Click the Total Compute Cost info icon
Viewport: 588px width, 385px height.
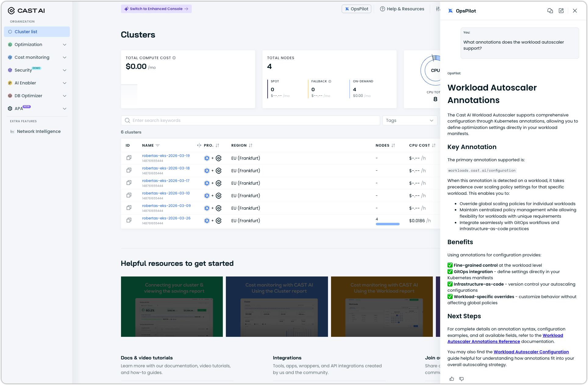click(x=174, y=58)
